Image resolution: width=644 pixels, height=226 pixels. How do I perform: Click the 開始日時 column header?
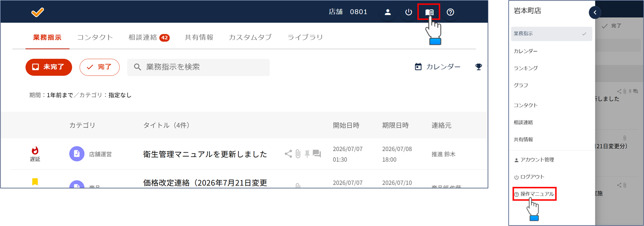pos(346,125)
